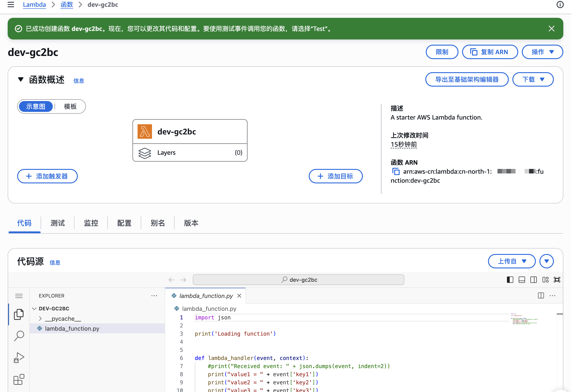Switch to the 模板 view toggle
This screenshot has height=392, width=571.
pos(70,106)
